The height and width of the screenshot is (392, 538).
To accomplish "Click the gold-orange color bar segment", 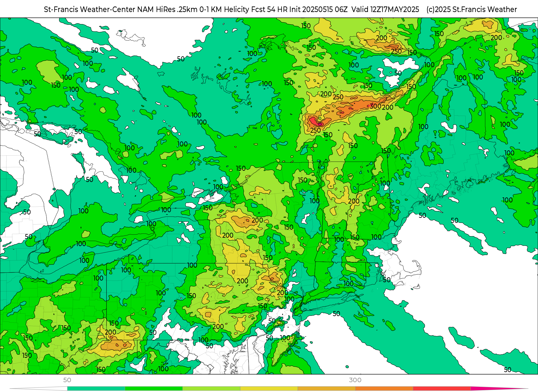I will 326,388.
